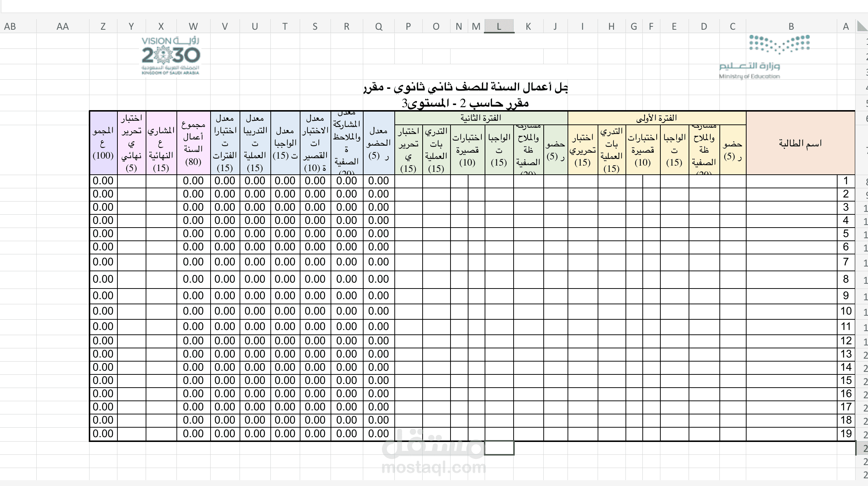Select column H header
The image size is (868, 486).
[x=612, y=26]
